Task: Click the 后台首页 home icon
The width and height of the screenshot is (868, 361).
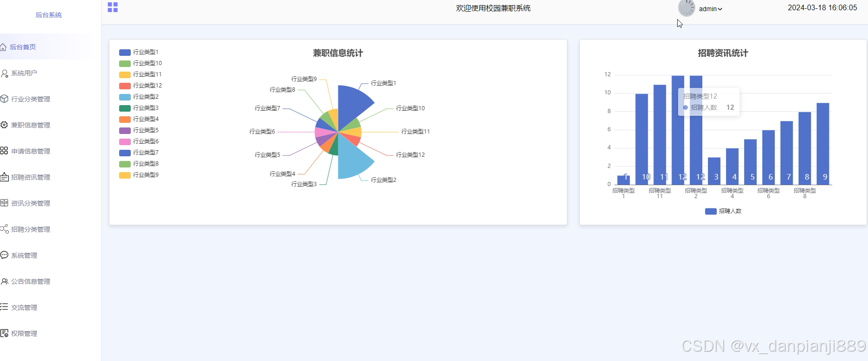Action: (4, 47)
